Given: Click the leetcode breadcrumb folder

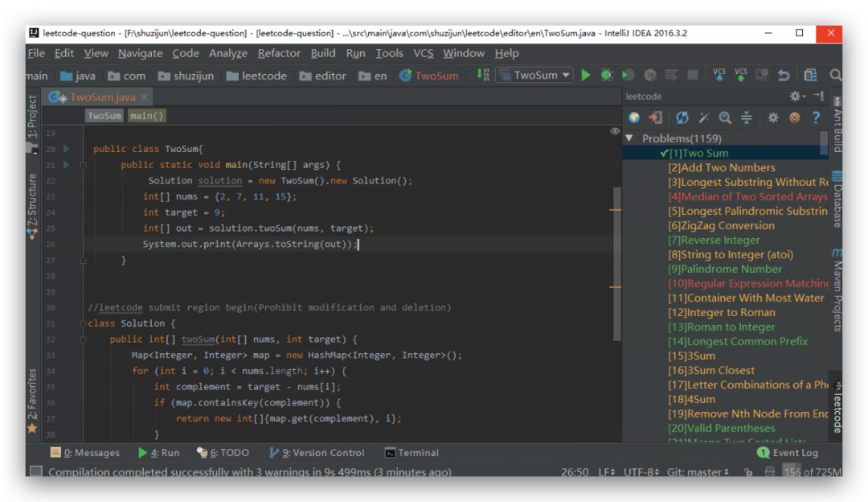Looking at the screenshot, I should pos(256,76).
